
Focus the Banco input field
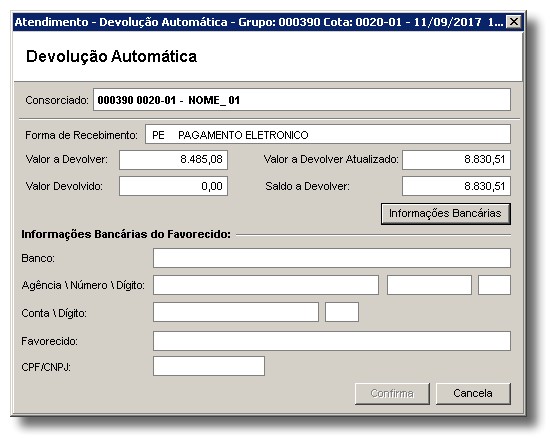(332, 258)
